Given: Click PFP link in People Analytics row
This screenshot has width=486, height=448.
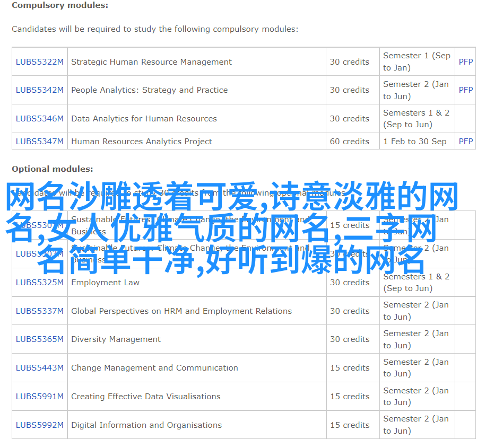Looking at the screenshot, I should point(466,90).
